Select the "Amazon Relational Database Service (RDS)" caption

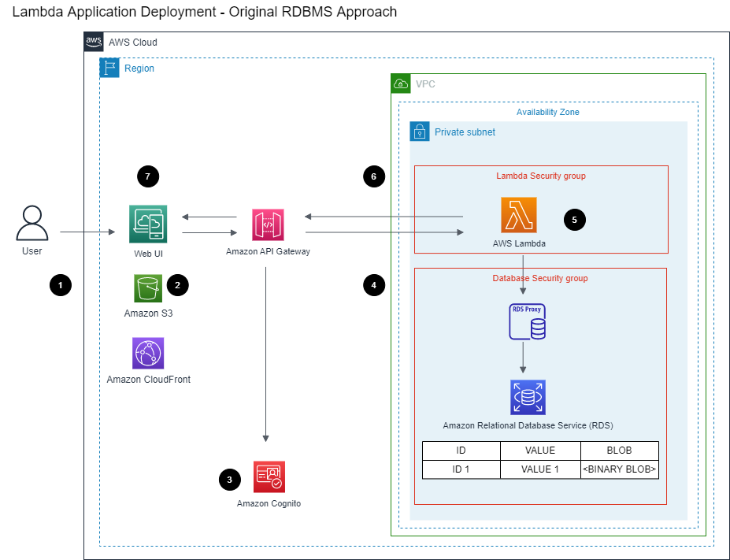tap(528, 425)
